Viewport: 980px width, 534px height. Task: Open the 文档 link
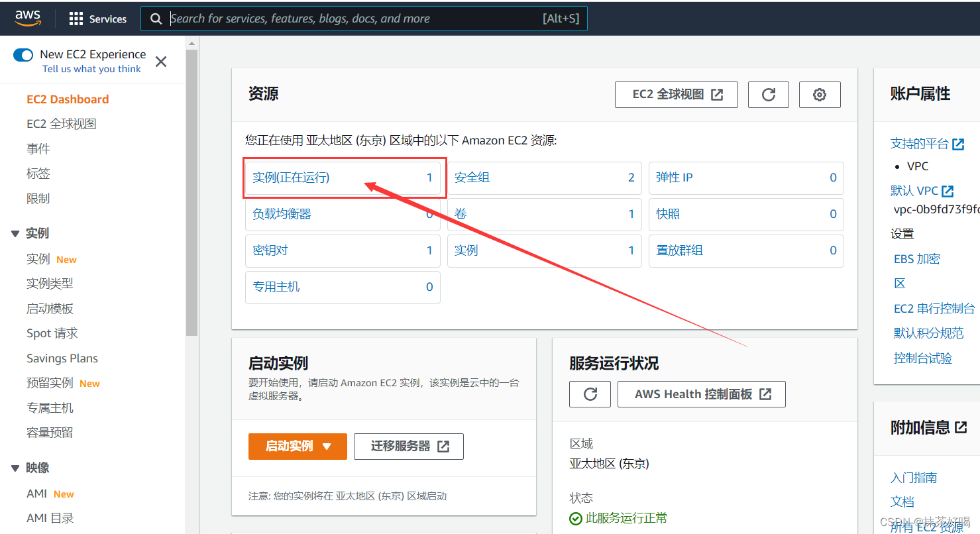(x=902, y=502)
